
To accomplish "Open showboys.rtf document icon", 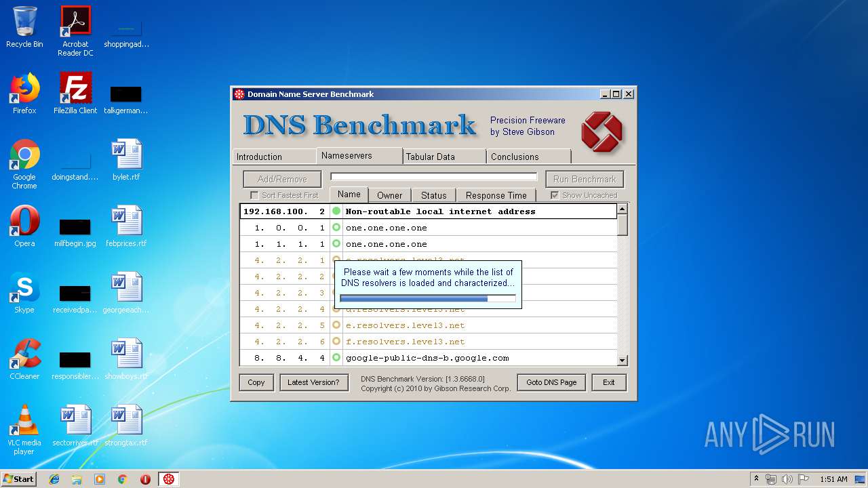I will [126, 359].
